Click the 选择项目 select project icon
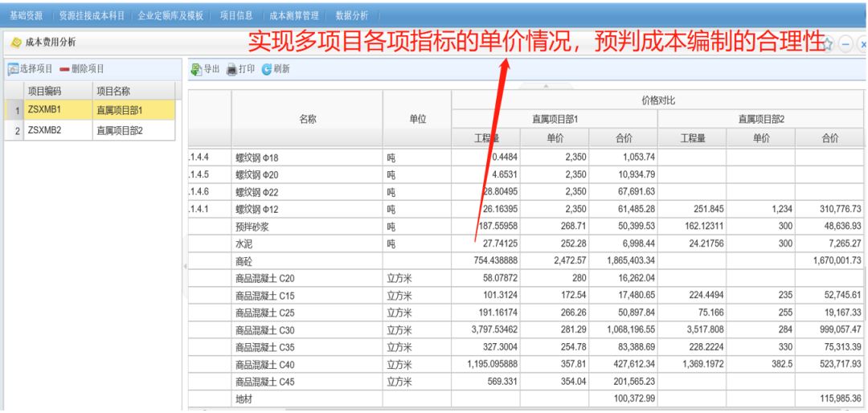 pyautogui.click(x=12, y=69)
